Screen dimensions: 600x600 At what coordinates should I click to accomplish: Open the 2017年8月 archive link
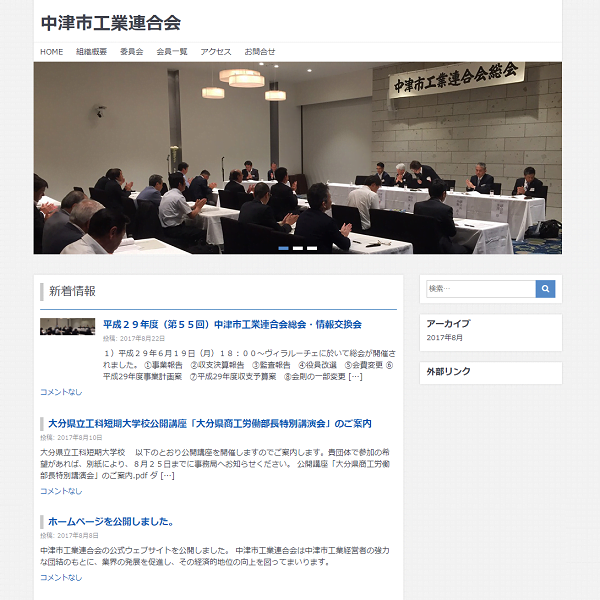tap(445, 338)
